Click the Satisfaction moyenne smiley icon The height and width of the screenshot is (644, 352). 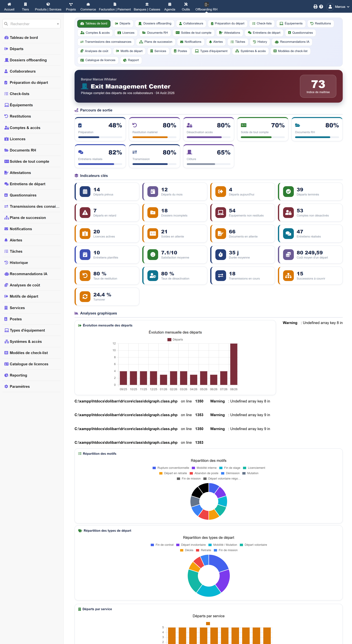[153, 254]
